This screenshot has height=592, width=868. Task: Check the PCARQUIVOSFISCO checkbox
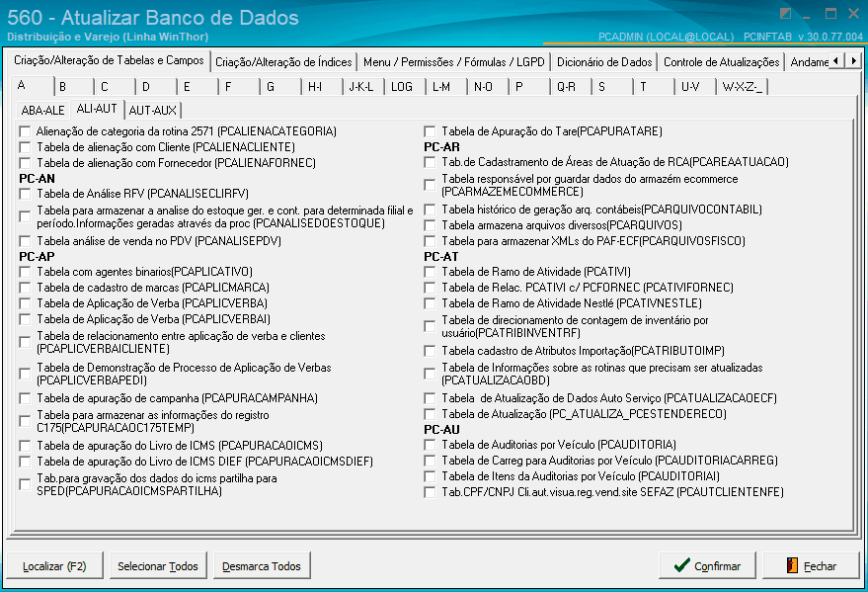pos(430,241)
